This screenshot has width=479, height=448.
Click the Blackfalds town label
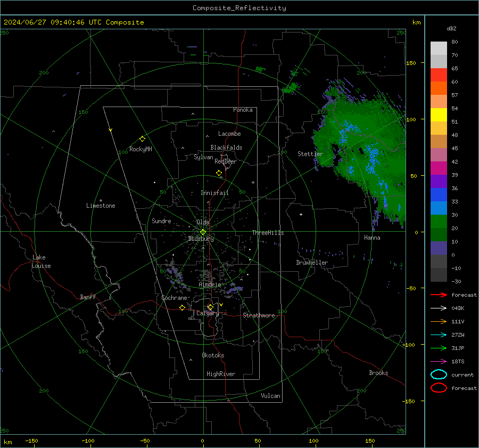[226, 148]
